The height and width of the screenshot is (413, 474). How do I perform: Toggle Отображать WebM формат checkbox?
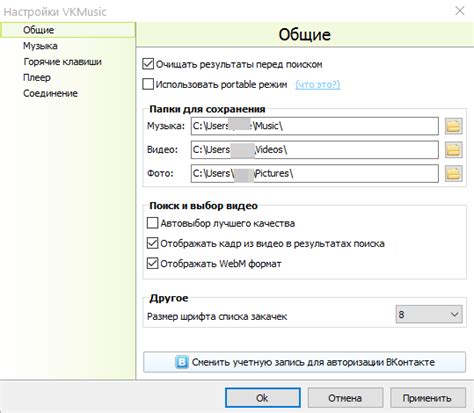pyautogui.click(x=152, y=264)
